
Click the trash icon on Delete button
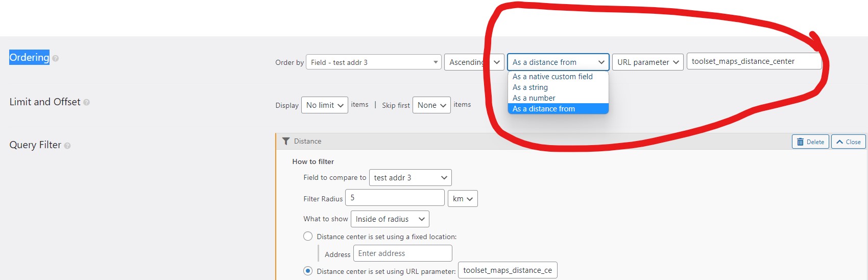pos(801,142)
